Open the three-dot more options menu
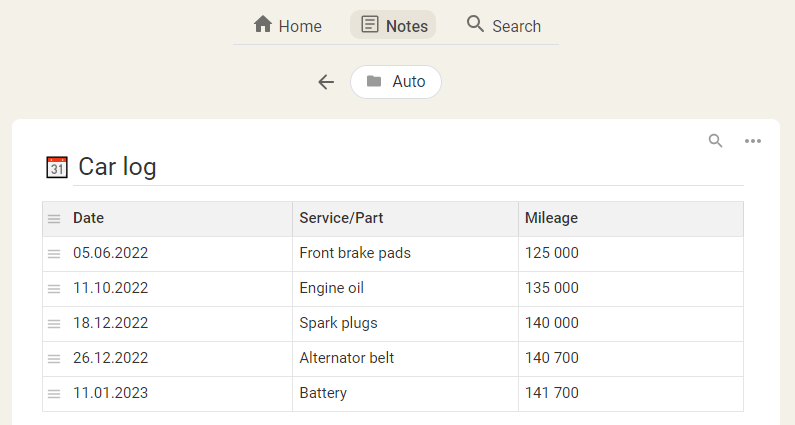 tap(753, 141)
